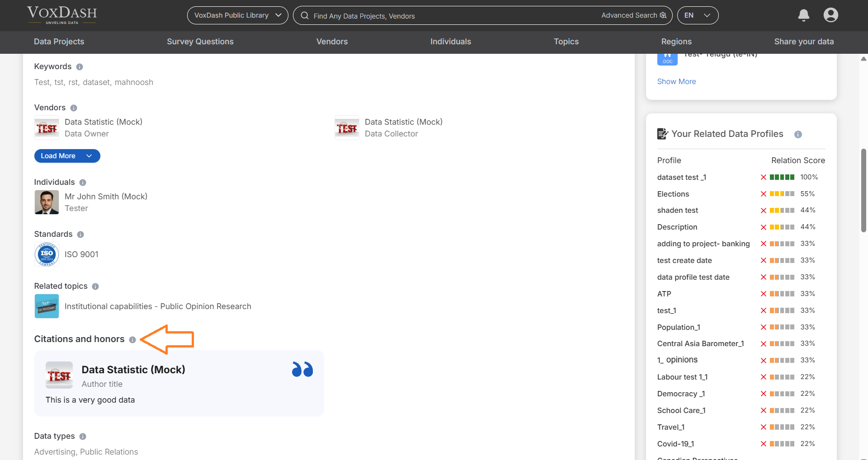868x460 pixels.
Task: Remove Description profile relation
Action: point(764,227)
